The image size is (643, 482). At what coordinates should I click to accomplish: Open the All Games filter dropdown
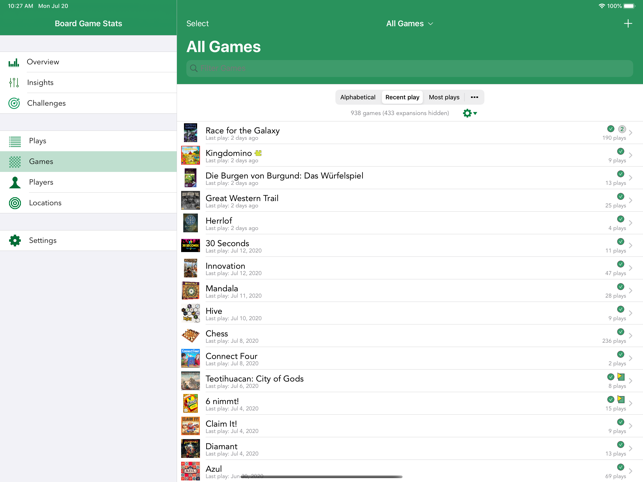(x=409, y=23)
